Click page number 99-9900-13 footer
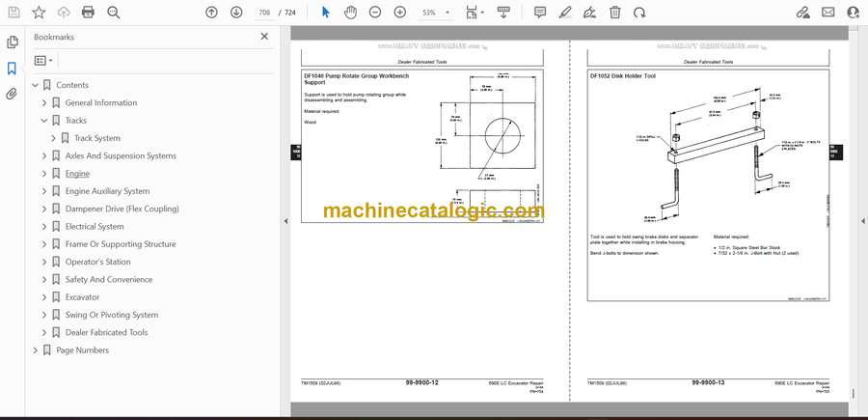 [709, 382]
